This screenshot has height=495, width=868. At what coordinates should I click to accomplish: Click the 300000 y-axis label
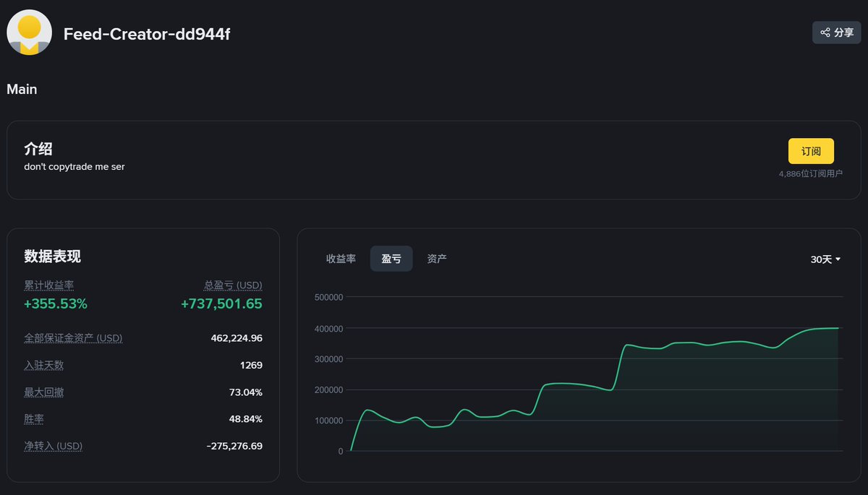tap(329, 359)
